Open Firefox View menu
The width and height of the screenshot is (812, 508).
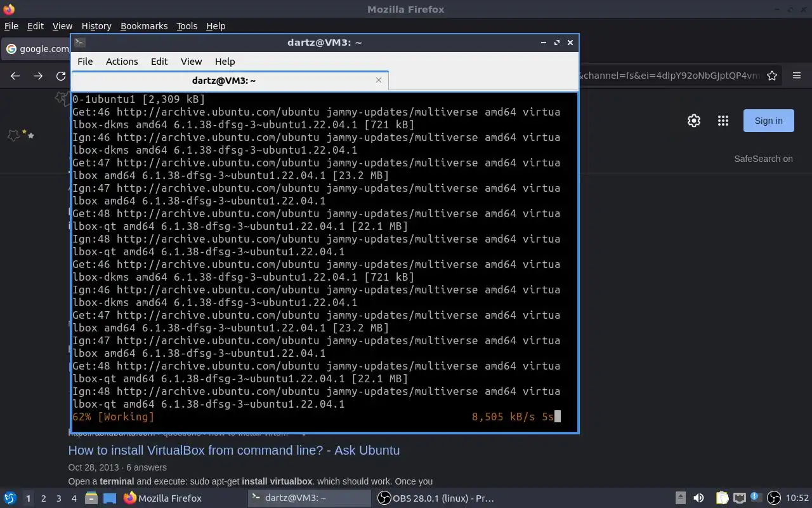click(62, 26)
